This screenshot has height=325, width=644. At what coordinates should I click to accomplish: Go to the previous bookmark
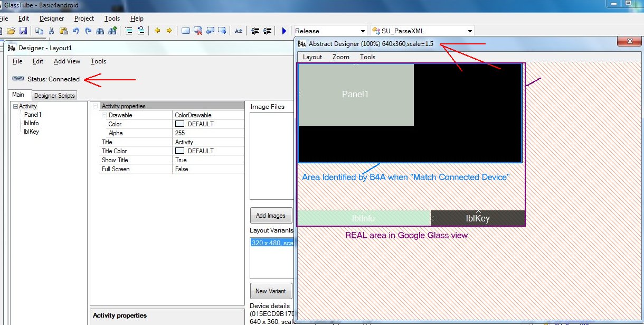(x=210, y=31)
